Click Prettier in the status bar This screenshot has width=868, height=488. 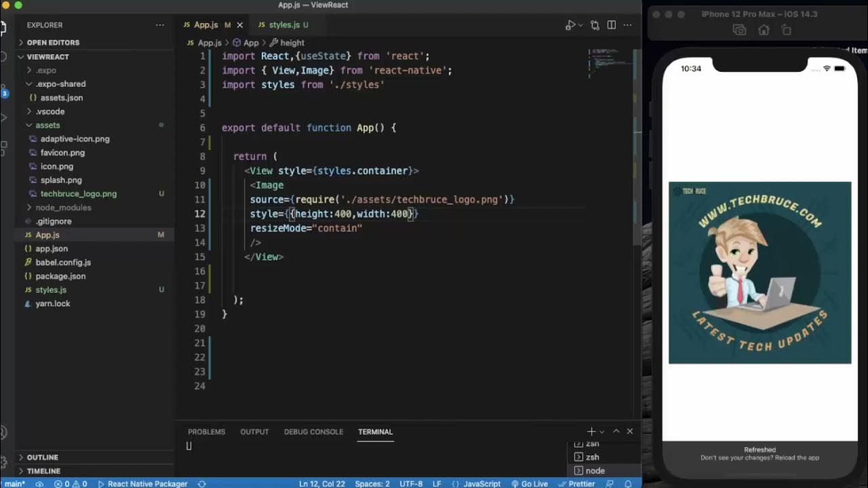[x=576, y=483]
